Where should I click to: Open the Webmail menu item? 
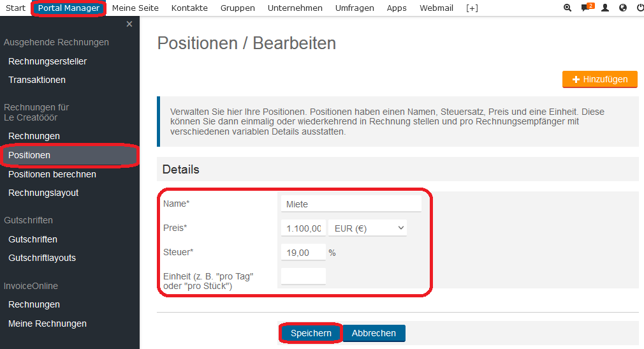[x=436, y=8]
